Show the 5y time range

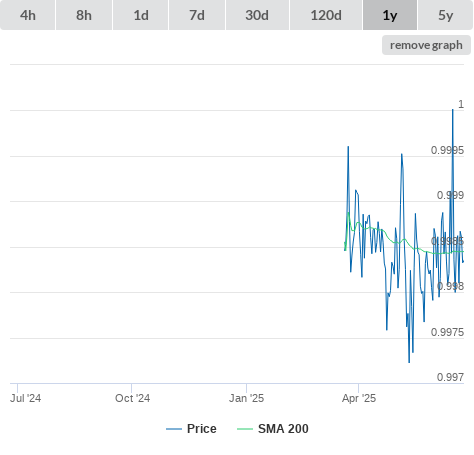coord(445,15)
